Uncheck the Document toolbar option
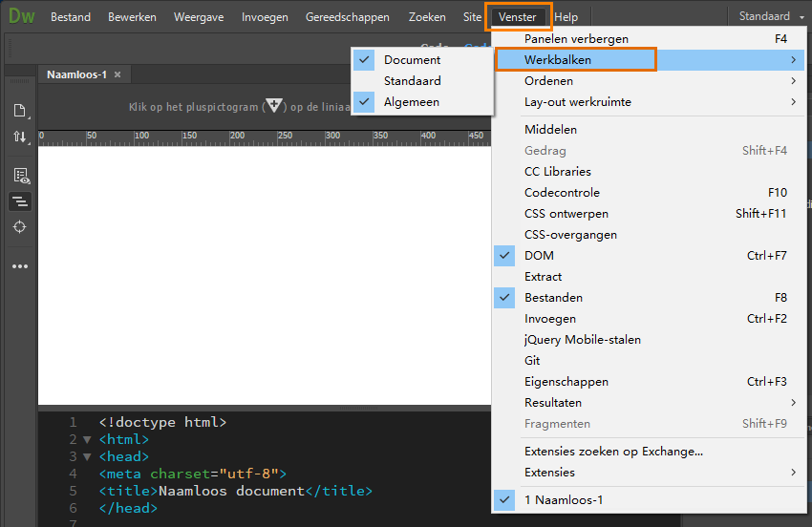 tap(412, 60)
